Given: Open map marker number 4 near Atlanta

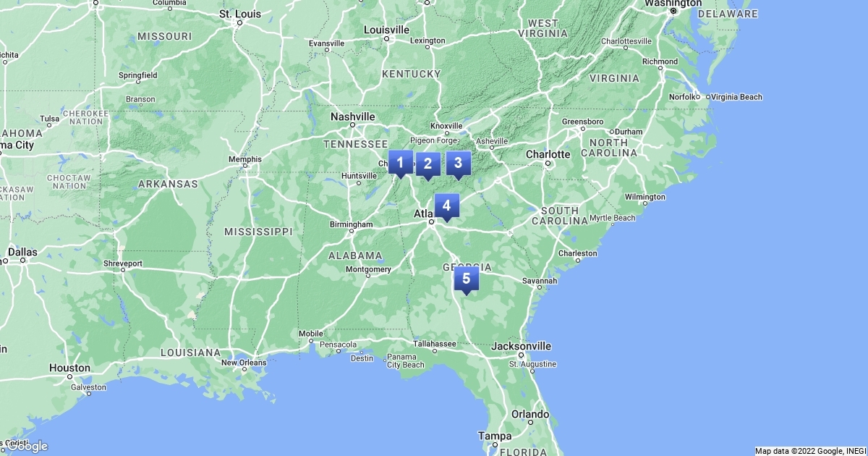Looking at the screenshot, I should tap(446, 207).
